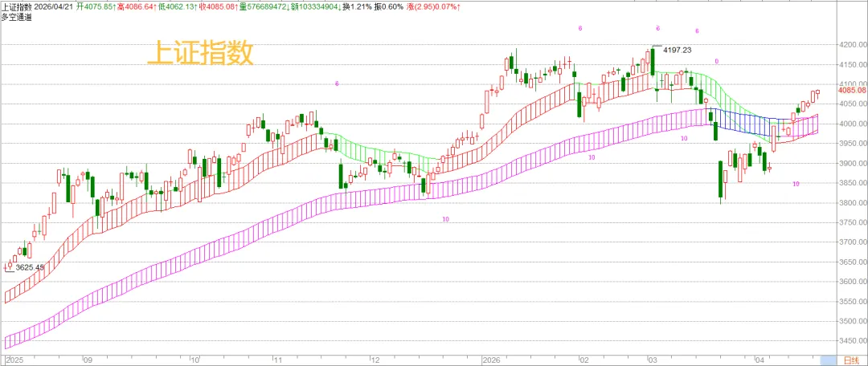Click the blue highlighted box beside 日线
Viewport: 868px width, 366px height.
pyautogui.click(x=828, y=360)
